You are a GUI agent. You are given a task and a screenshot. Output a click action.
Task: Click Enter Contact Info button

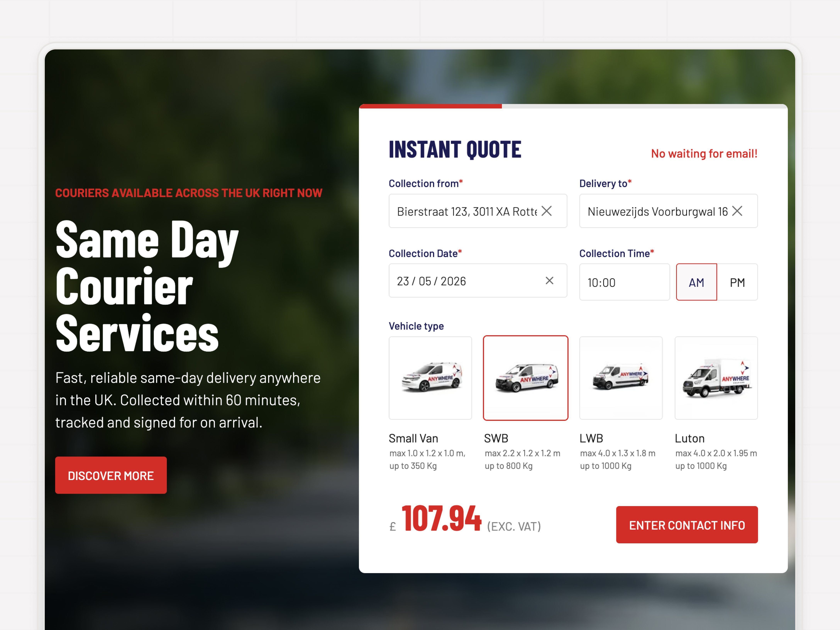pos(687,525)
